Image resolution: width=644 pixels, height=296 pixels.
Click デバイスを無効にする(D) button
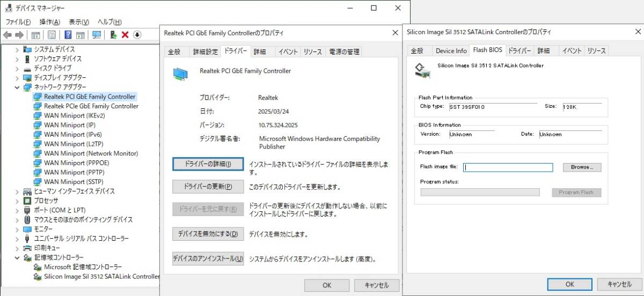pyautogui.click(x=208, y=234)
